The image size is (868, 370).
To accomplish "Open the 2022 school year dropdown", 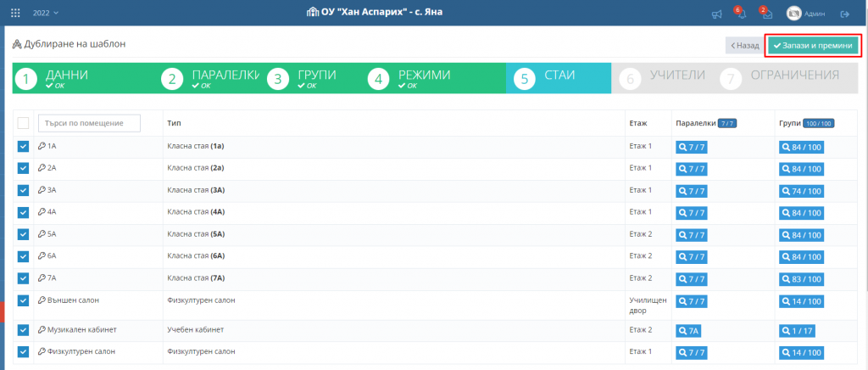I will point(46,14).
